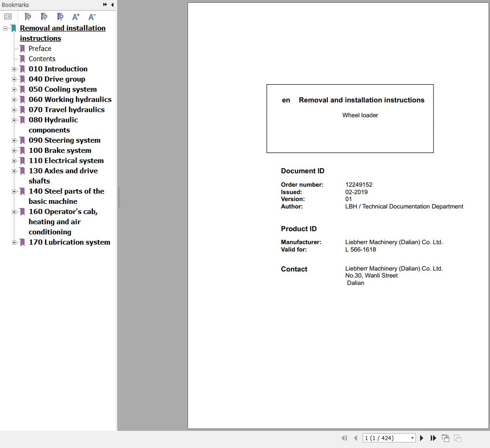Click the order number 12249152
This screenshot has height=448, width=490.
coord(359,185)
